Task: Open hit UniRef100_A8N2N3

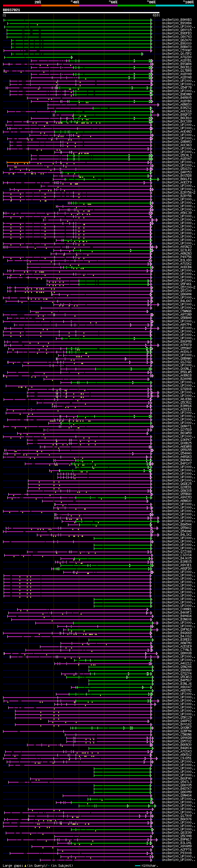Action: coord(177,254)
